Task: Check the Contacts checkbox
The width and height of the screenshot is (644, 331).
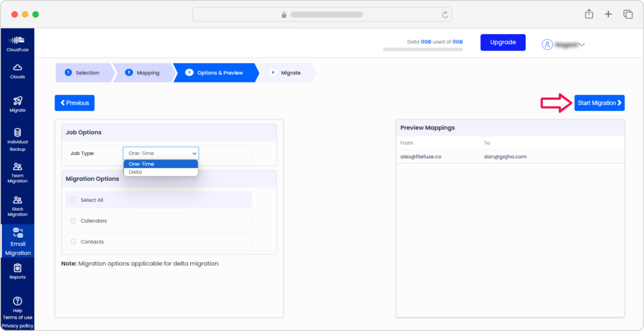Action: coord(73,241)
